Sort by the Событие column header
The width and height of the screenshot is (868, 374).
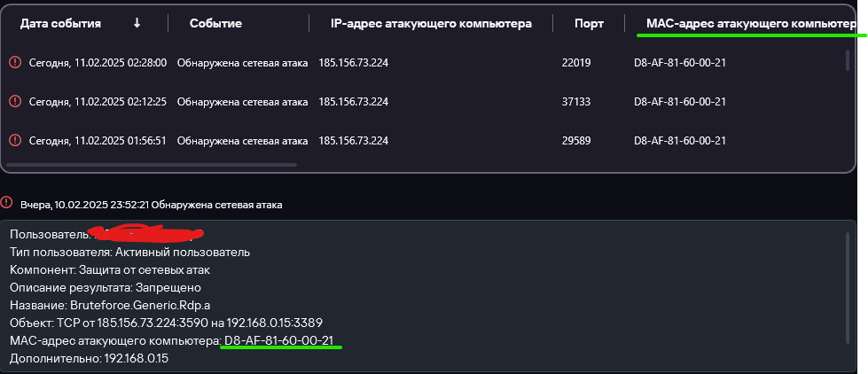pos(215,23)
